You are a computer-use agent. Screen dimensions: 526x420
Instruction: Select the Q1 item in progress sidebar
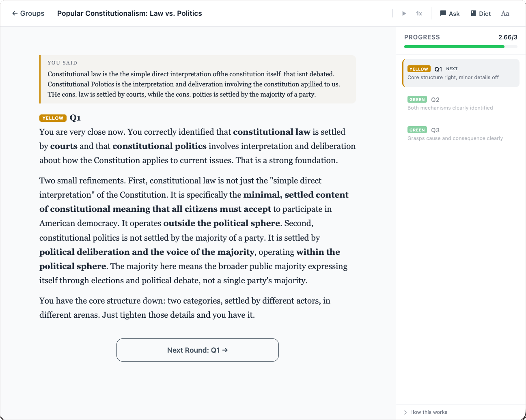click(461, 73)
